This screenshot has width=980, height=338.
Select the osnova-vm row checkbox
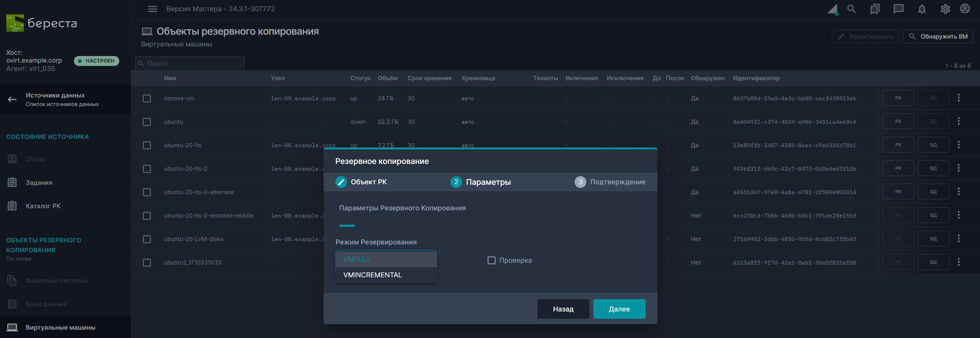(147, 98)
